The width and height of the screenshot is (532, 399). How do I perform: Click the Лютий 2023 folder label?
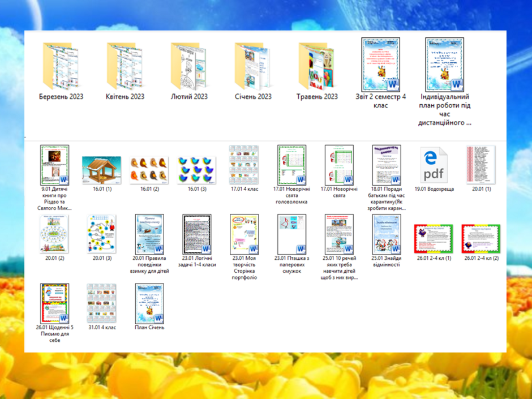pos(189,97)
